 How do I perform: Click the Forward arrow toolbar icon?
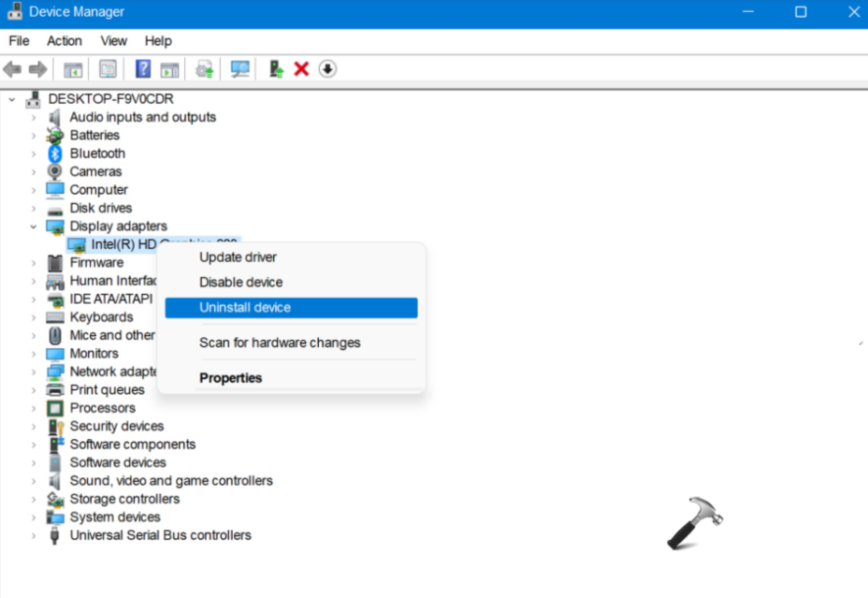pyautogui.click(x=37, y=69)
